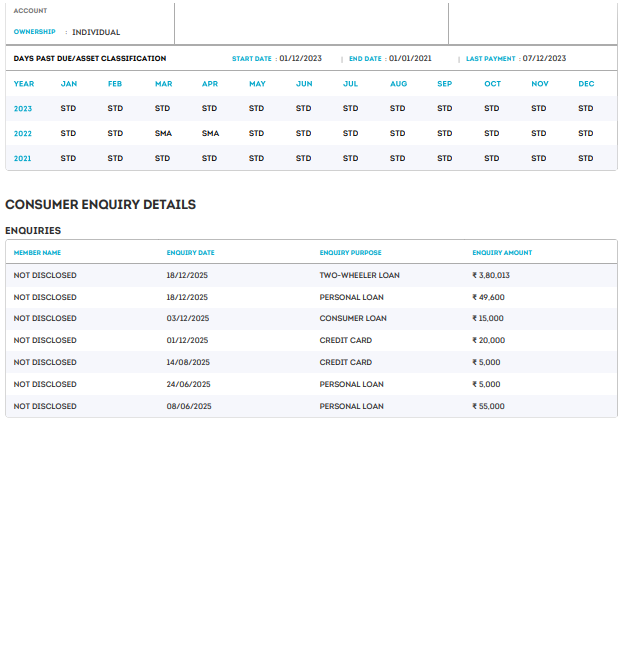
Task: Select the SMA status for March 2022
Action: coord(163,133)
